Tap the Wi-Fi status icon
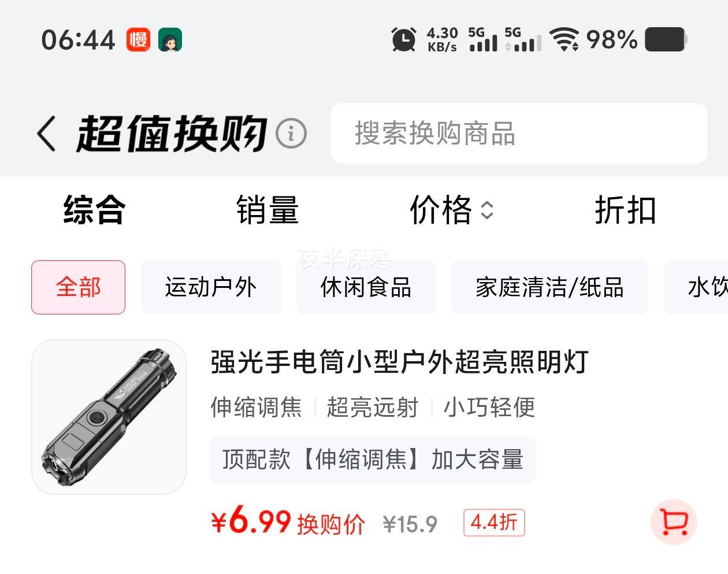The image size is (728, 574). 564,39
